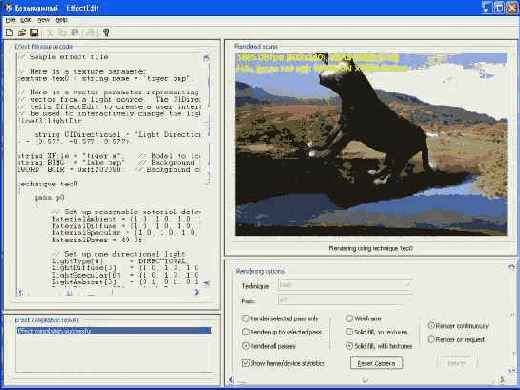The width and height of the screenshot is (520, 390).
Task: Click the Copy toolbar icon
Action: [x=63, y=33]
